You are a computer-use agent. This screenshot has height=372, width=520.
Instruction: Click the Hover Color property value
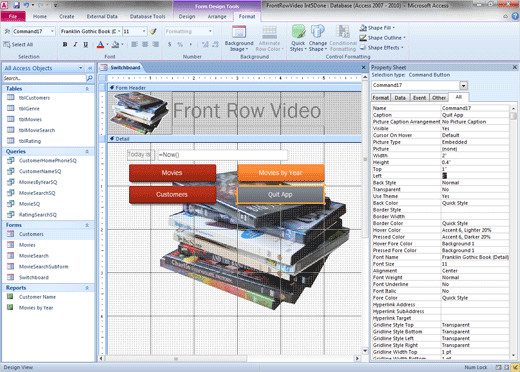pyautogui.click(x=475, y=230)
